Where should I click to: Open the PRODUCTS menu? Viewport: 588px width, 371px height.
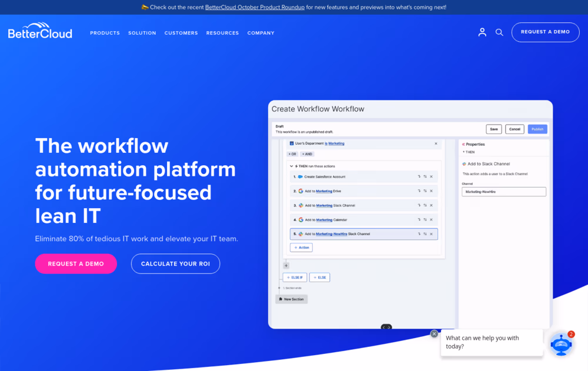(105, 33)
